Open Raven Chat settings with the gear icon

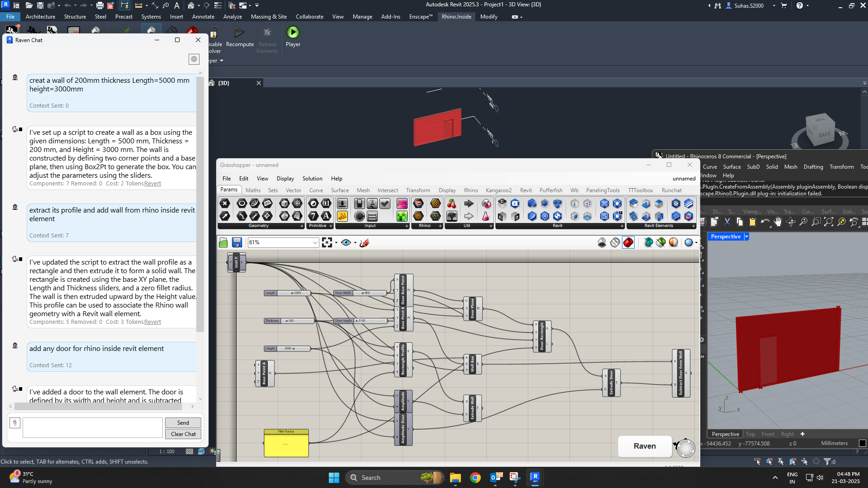tap(194, 59)
